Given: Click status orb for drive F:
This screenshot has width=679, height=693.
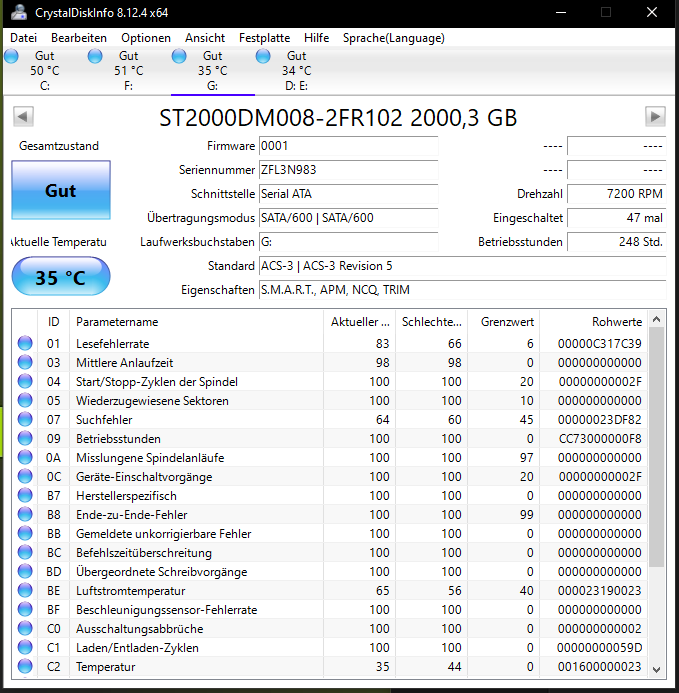Looking at the screenshot, I should click(x=95, y=56).
